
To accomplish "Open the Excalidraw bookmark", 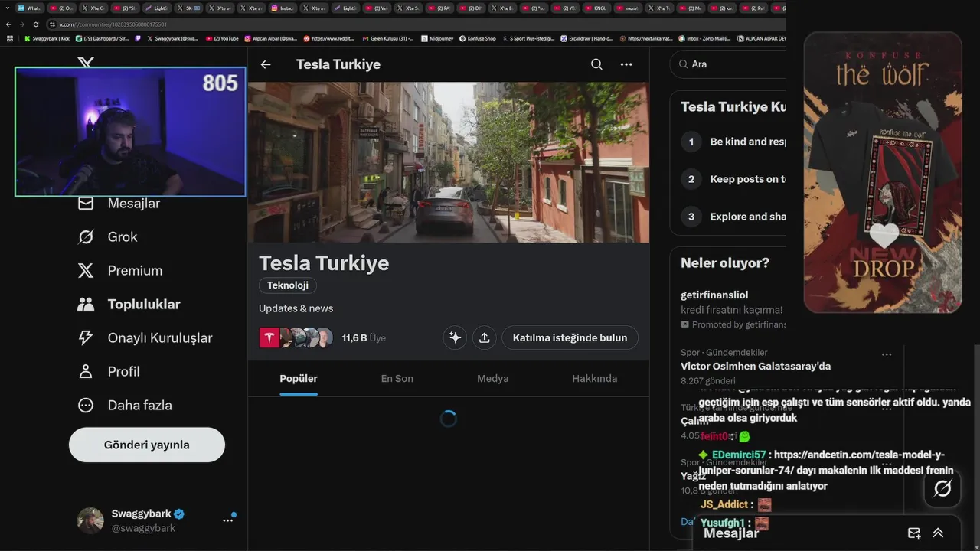I will 586,38.
